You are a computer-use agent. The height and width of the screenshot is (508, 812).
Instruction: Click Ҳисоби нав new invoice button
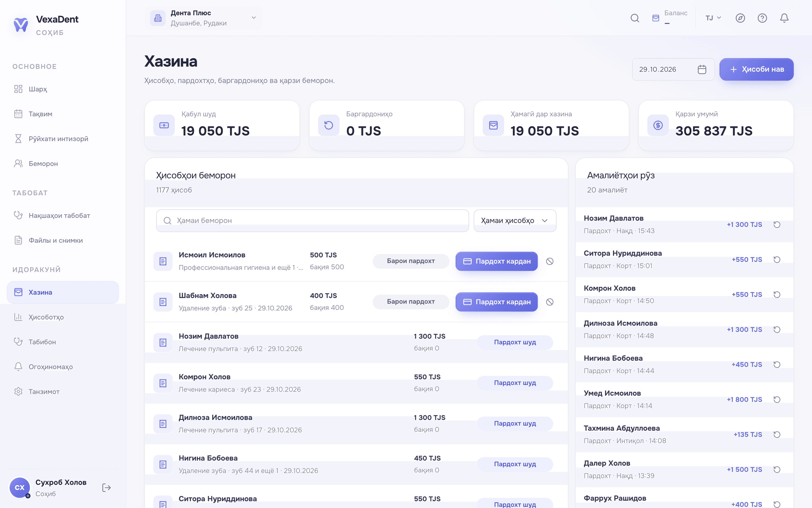756,69
